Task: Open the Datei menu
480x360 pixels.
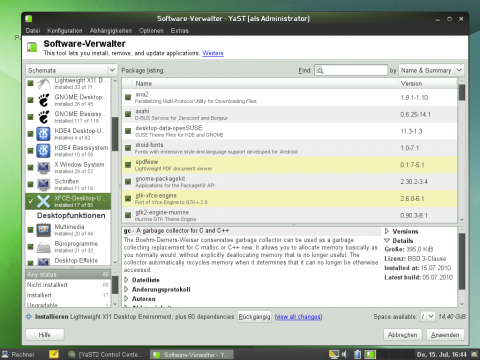Action: click(x=33, y=31)
